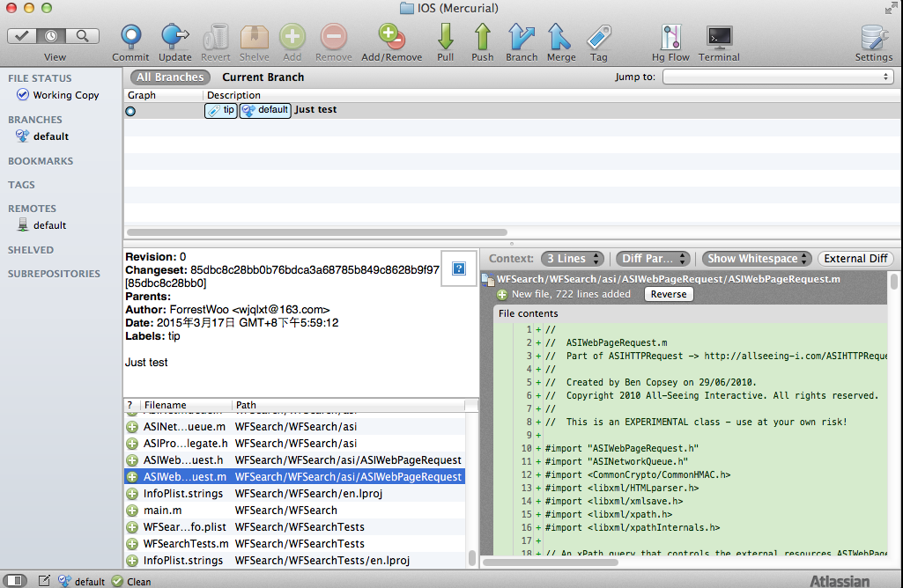The width and height of the screenshot is (903, 588).
Task: Show All Branches in the log
Action: (170, 77)
